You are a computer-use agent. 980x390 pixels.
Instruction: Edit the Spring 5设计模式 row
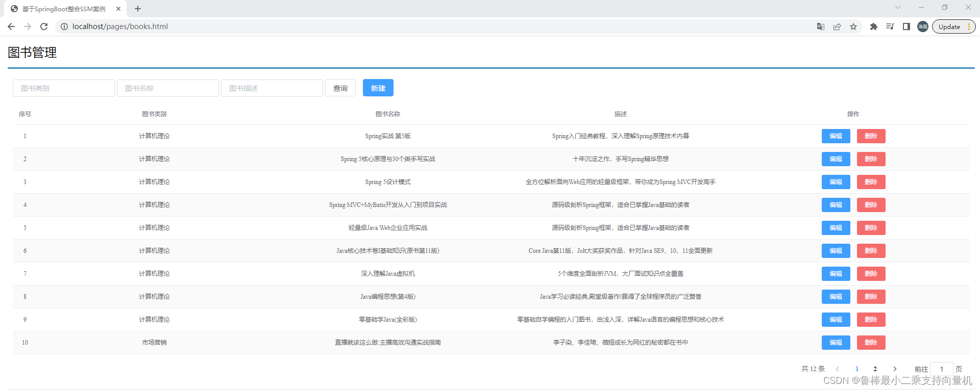click(x=836, y=182)
